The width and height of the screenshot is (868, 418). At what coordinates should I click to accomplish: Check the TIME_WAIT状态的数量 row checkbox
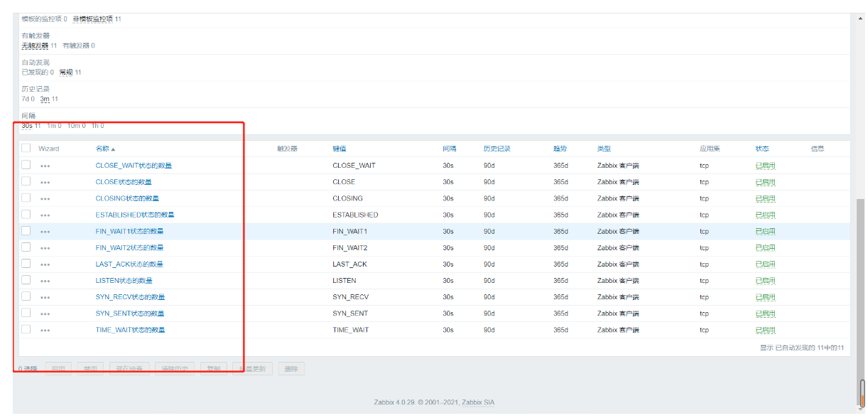tap(26, 329)
